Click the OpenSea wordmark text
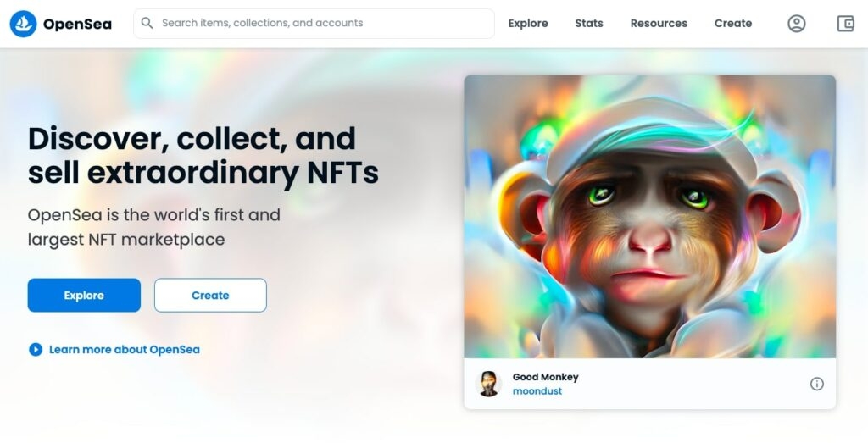The height and width of the screenshot is (443, 868). (77, 24)
